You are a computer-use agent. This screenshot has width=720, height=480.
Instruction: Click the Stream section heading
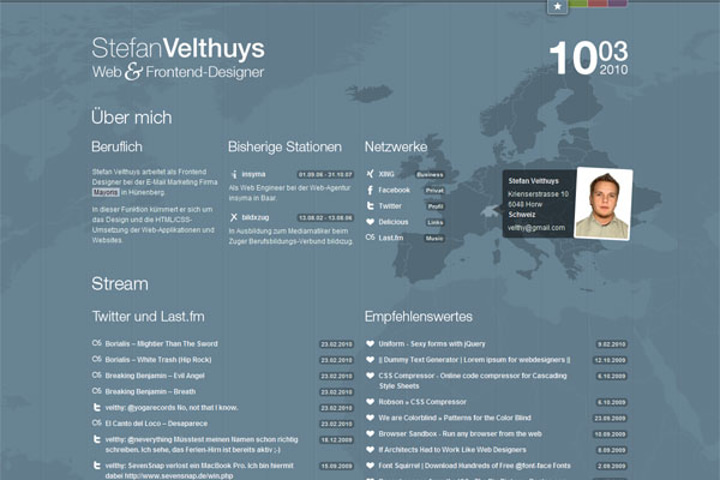click(x=120, y=283)
